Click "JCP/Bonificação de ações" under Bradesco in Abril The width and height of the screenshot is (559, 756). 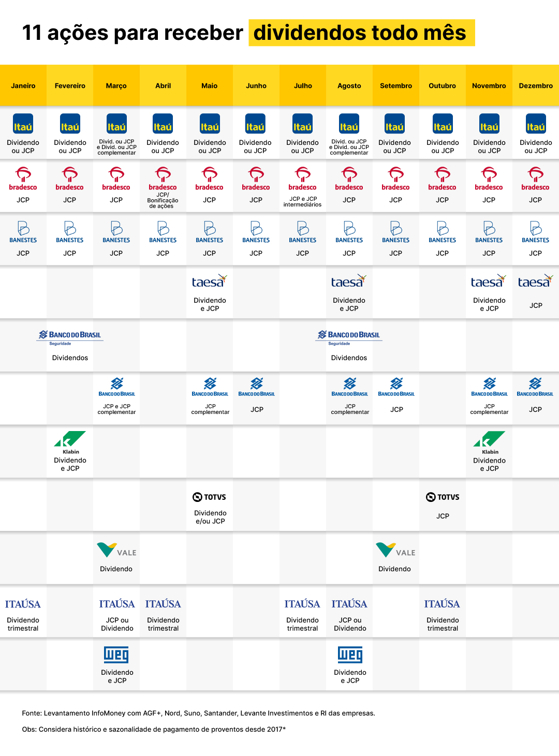pyautogui.click(x=163, y=200)
